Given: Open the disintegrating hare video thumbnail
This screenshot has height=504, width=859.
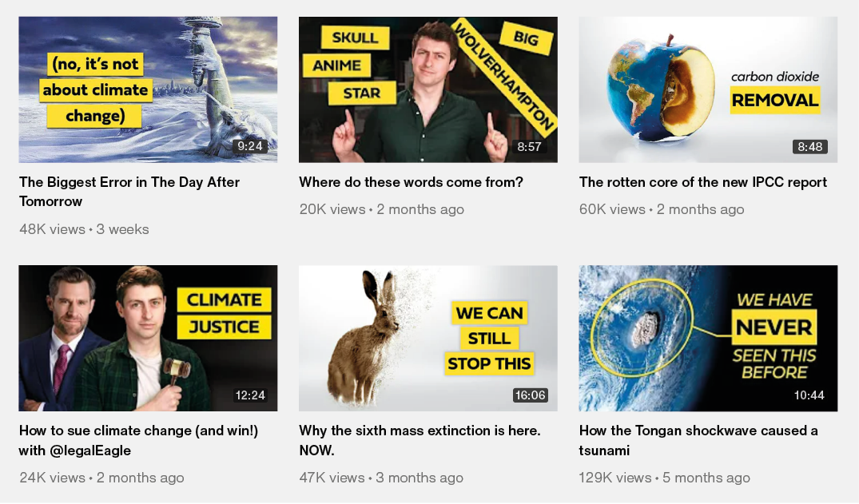Looking at the screenshot, I should (428, 338).
